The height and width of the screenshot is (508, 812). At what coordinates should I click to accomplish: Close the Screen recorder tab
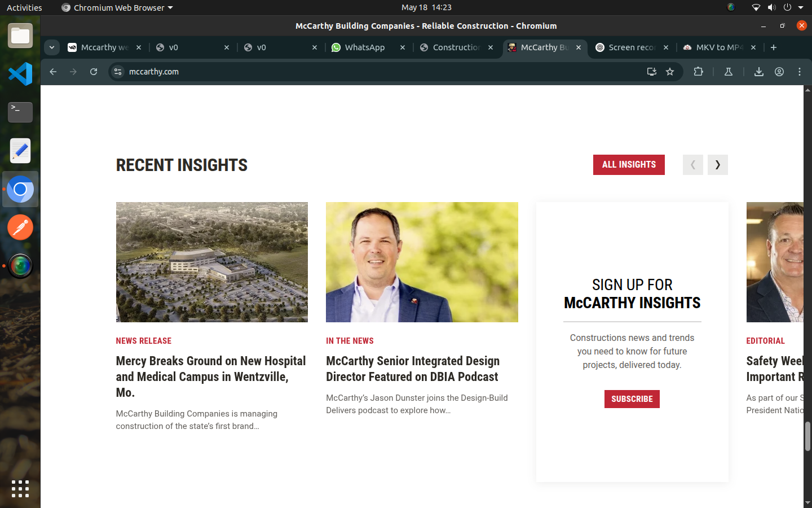[666, 47]
